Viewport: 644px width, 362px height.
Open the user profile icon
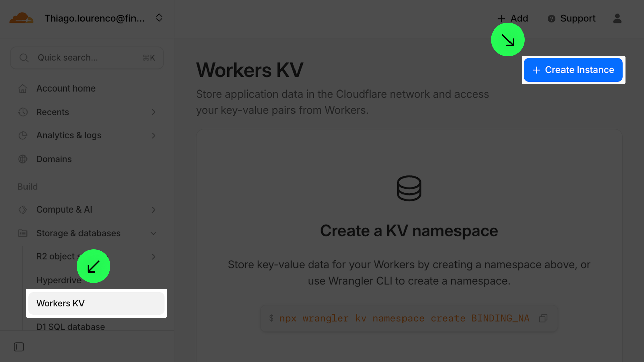tap(617, 18)
